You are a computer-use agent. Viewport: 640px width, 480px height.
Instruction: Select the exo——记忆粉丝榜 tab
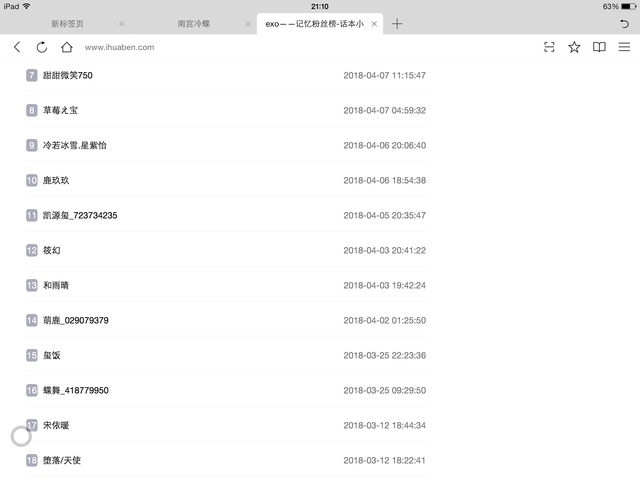pos(314,24)
